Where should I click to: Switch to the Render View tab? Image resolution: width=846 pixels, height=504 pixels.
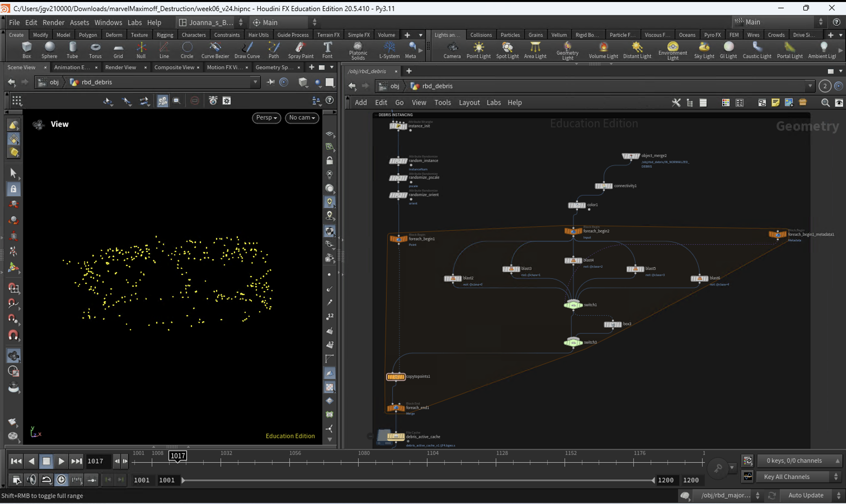(x=120, y=67)
